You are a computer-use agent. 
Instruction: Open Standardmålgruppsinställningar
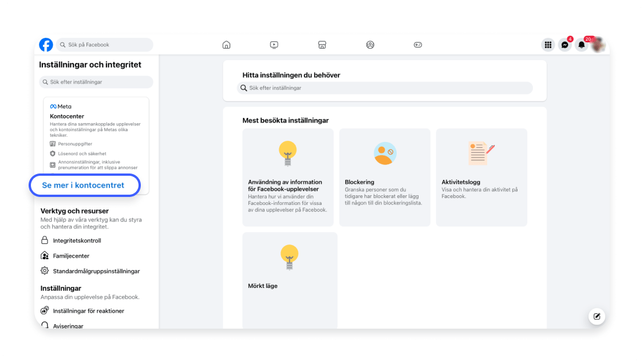pos(95,271)
